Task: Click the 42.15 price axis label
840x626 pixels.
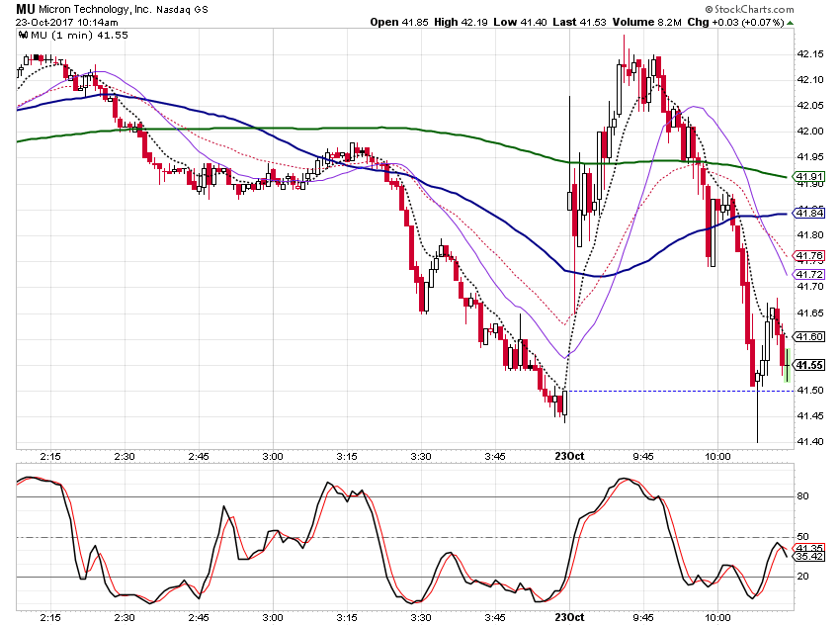Action: click(x=810, y=54)
